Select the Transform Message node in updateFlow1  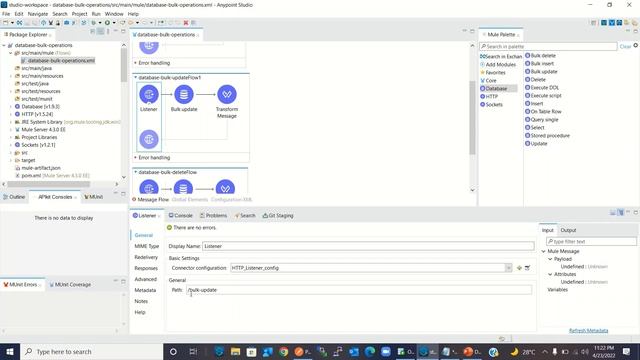pos(227,95)
